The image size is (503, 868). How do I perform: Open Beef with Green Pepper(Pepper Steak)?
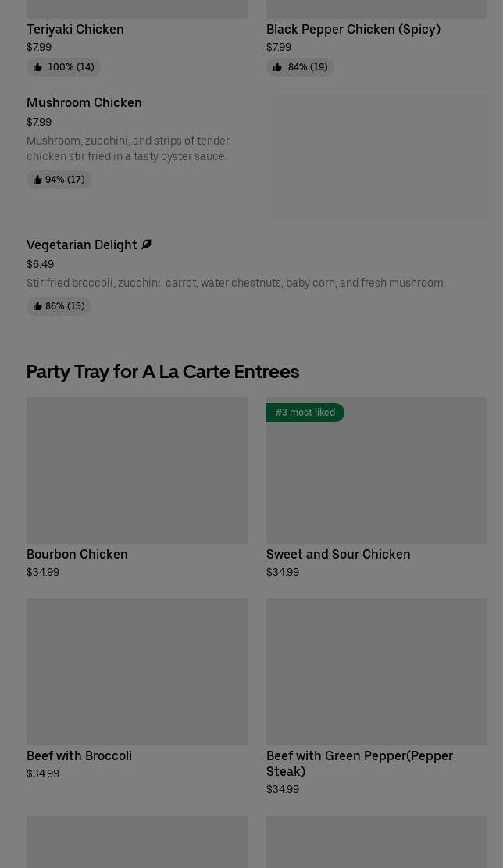tap(359, 763)
